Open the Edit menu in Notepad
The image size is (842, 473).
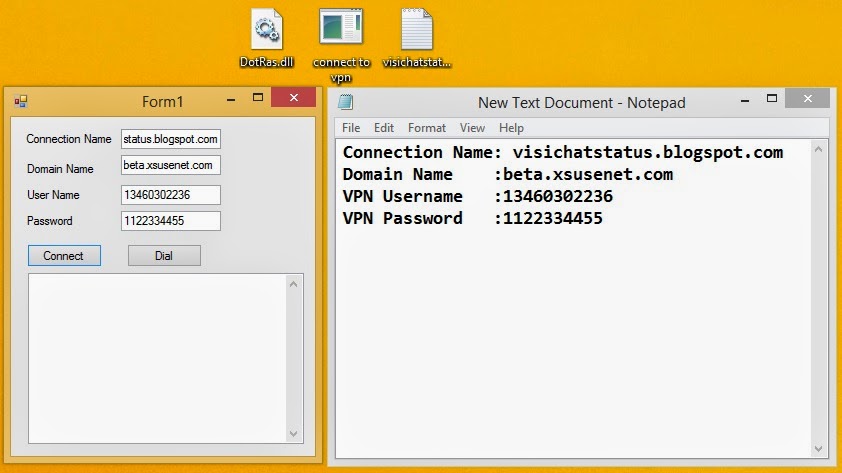coord(383,128)
